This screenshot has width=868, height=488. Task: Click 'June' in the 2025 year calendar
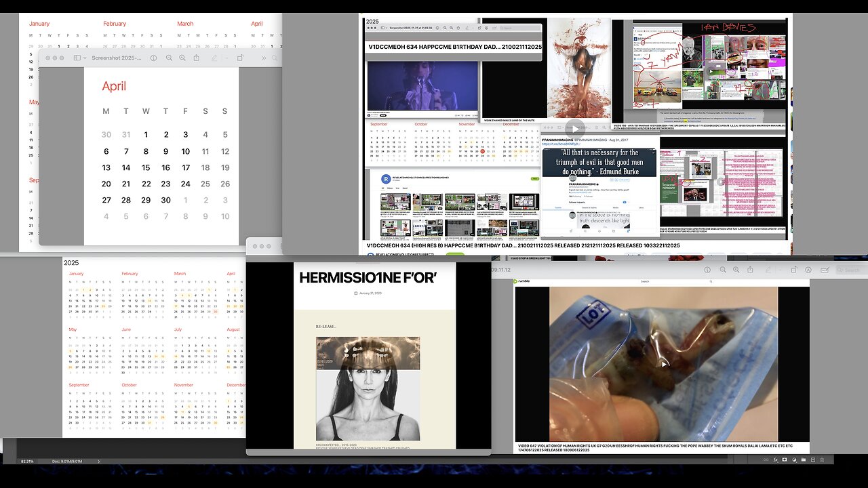125,329
